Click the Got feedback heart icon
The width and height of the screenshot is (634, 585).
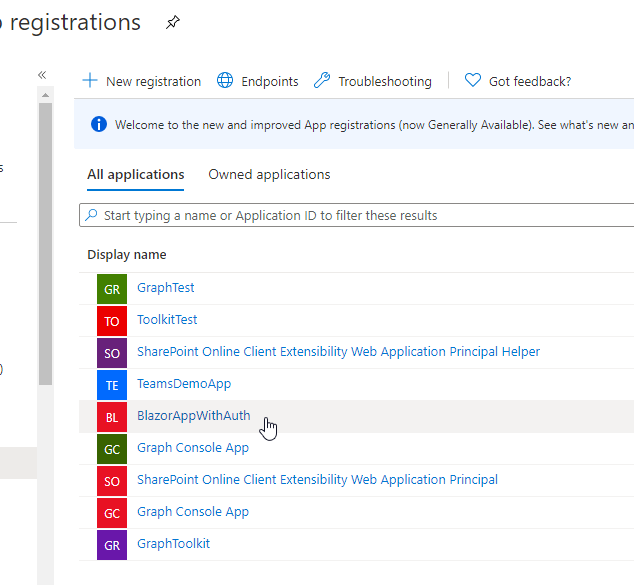click(473, 81)
